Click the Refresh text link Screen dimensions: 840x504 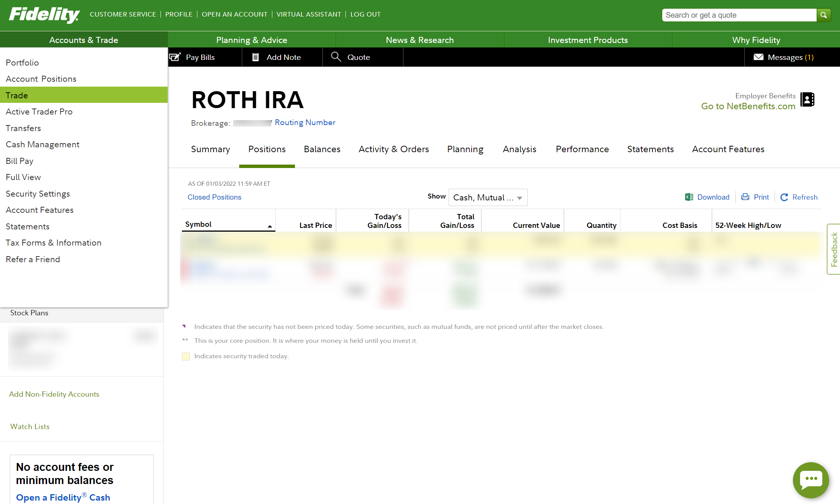pyautogui.click(x=805, y=197)
